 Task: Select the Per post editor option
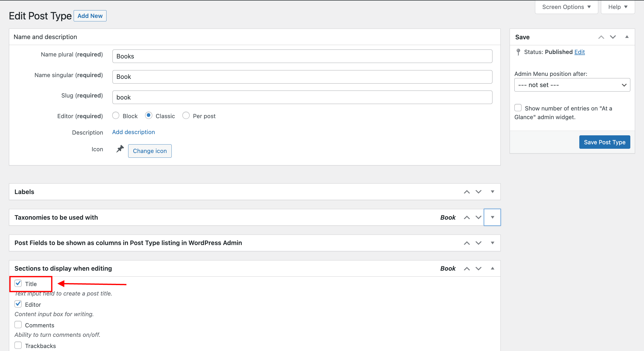[186, 115]
